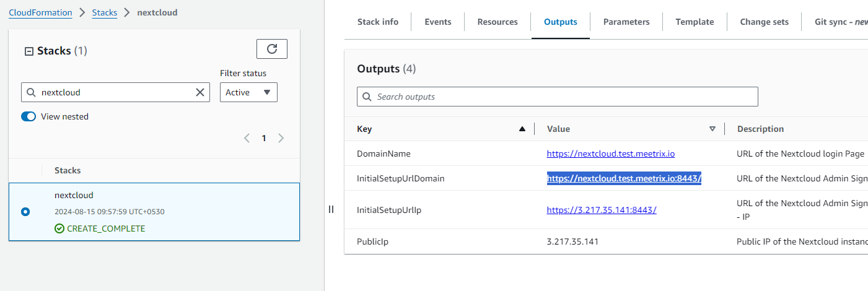Click the PublicIp key cell

tap(372, 241)
